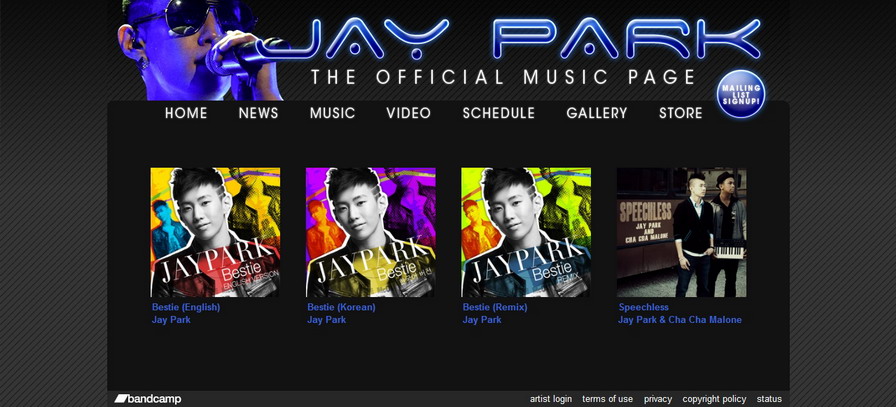Image resolution: width=896 pixels, height=407 pixels.
Task: Click the Bestie (Korean) title link
Action: pos(341,307)
